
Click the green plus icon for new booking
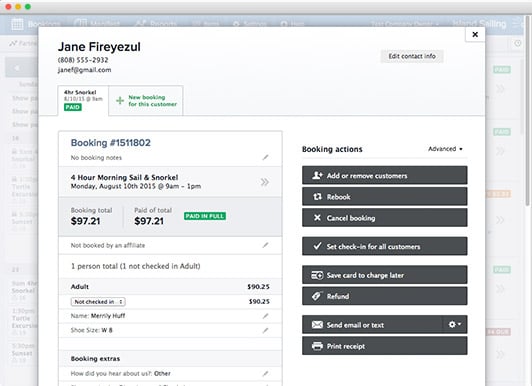pos(120,100)
